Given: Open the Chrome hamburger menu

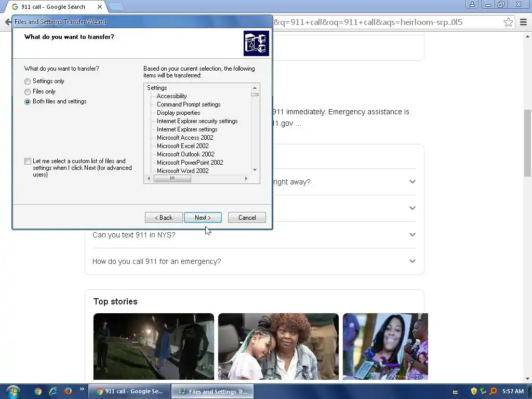Looking at the screenshot, I should click(523, 22).
